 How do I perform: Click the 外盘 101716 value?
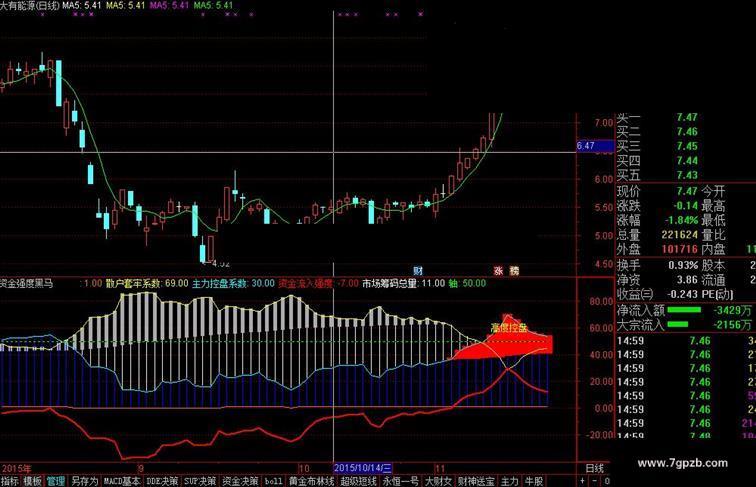point(679,249)
